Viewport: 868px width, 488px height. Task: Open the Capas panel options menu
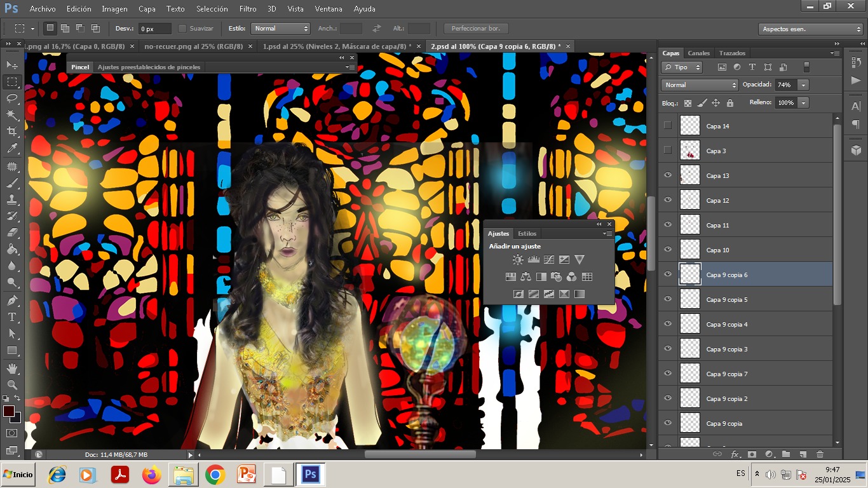click(x=835, y=53)
